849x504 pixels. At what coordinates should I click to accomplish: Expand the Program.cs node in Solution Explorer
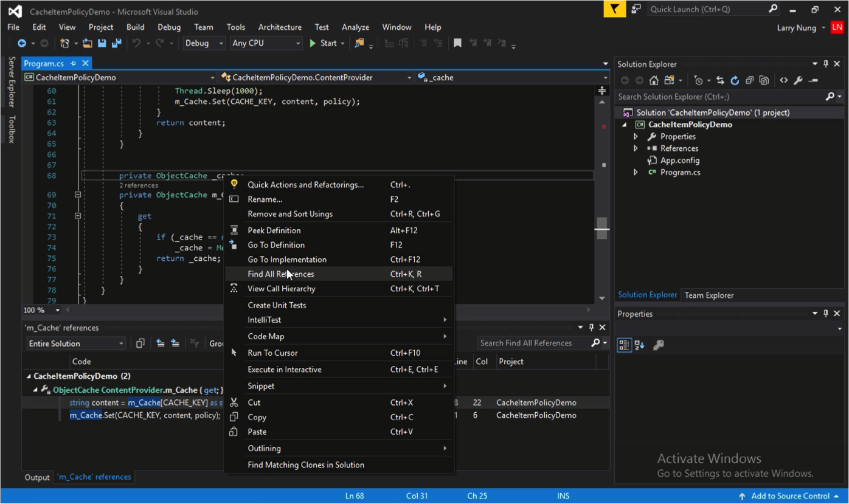[636, 173]
